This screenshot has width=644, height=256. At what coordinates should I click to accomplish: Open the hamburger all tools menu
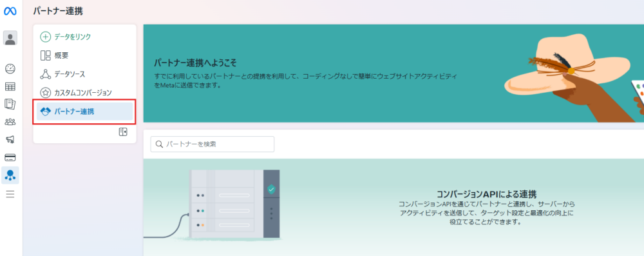[10, 194]
